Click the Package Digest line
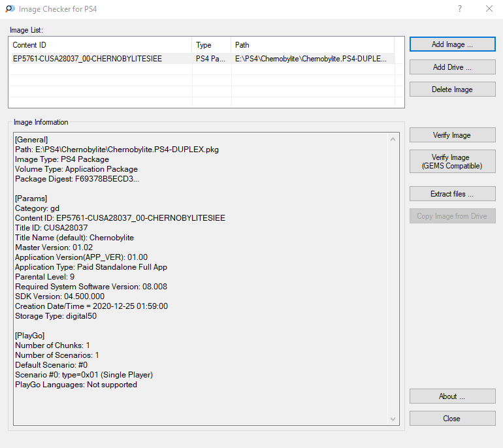 pyautogui.click(x=77, y=179)
